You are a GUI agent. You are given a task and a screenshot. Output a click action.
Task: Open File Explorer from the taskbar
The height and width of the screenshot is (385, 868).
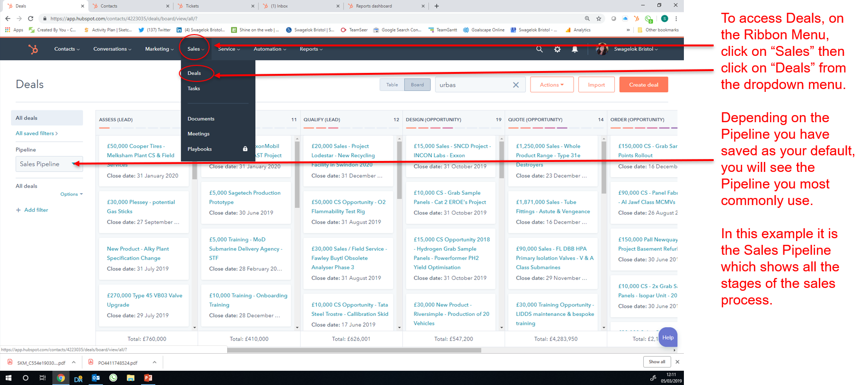(x=131, y=378)
